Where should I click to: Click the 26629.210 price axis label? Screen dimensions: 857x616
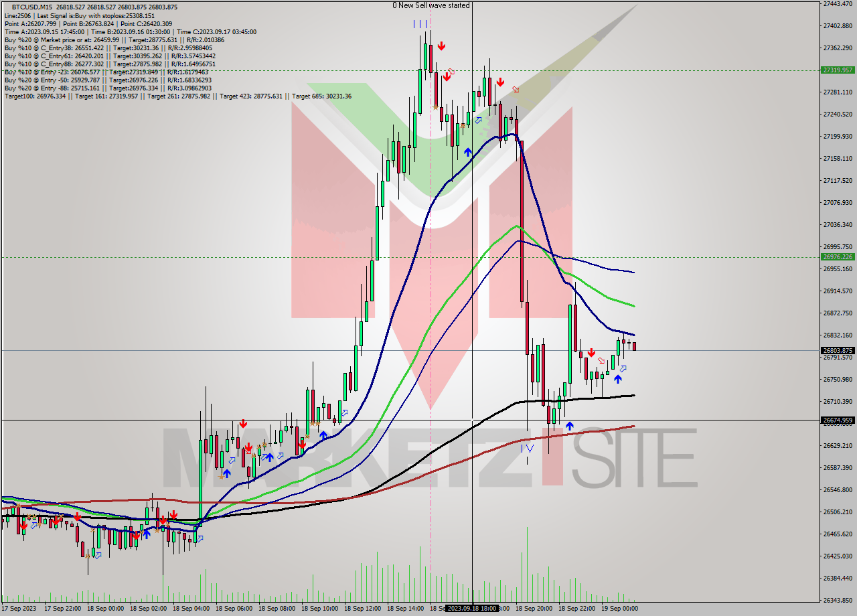(x=838, y=445)
